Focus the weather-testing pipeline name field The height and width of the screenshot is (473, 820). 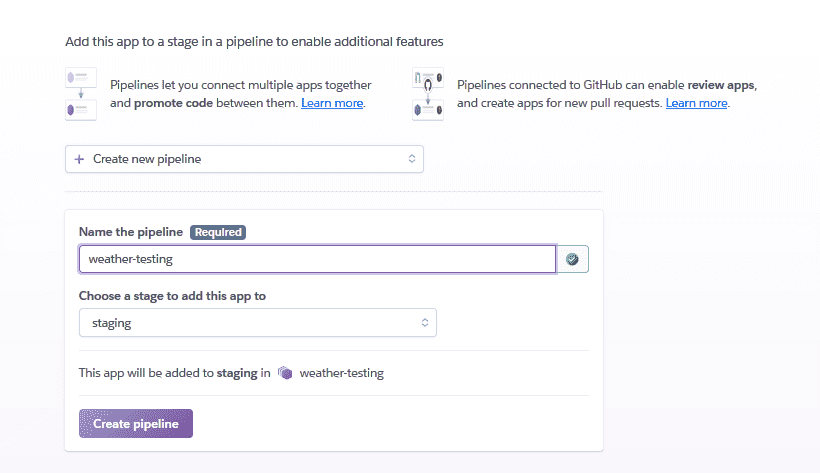317,259
